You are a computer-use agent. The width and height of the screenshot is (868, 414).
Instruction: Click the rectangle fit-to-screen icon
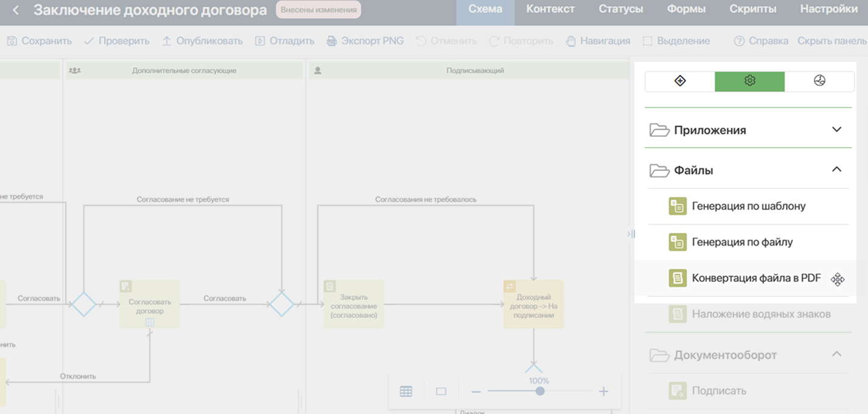coord(441,392)
